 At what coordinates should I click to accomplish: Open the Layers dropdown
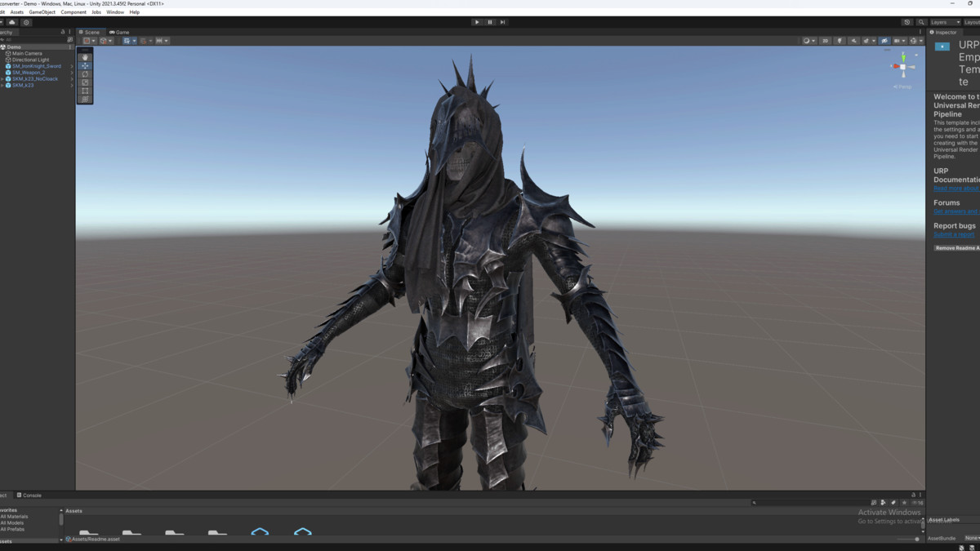pos(946,22)
